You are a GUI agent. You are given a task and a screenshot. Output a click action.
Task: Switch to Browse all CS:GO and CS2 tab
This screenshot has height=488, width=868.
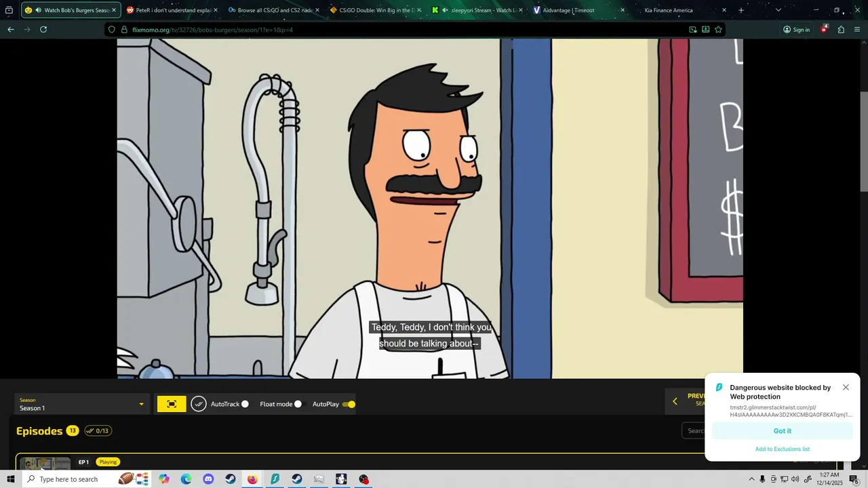270,10
